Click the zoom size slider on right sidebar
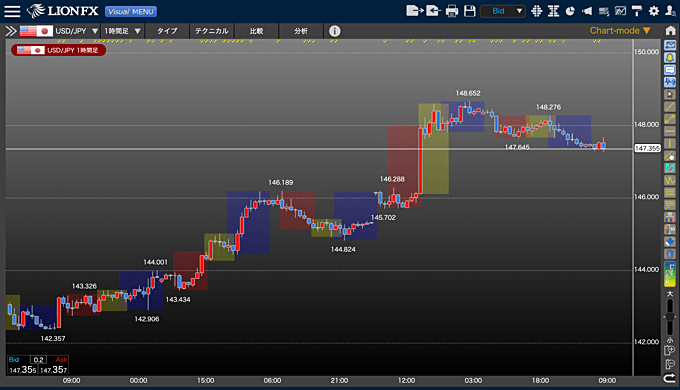Screen dimensions: 680x390 pyautogui.click(x=670, y=316)
